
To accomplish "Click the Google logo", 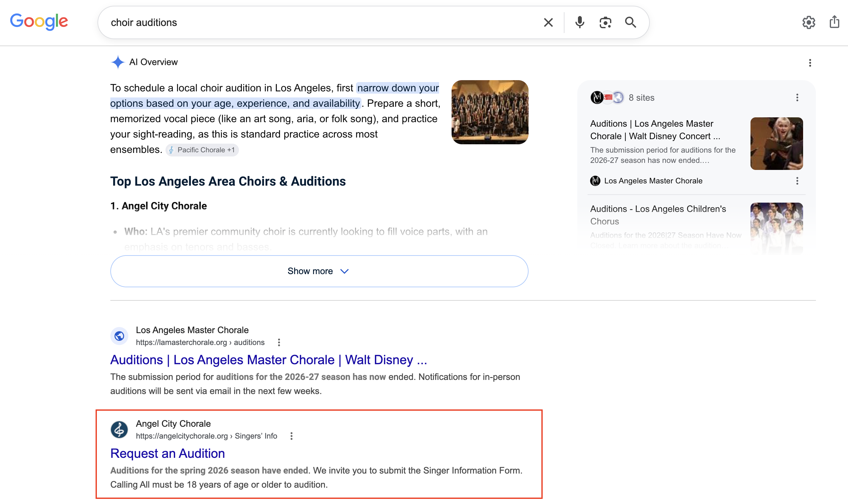I will 39,22.
